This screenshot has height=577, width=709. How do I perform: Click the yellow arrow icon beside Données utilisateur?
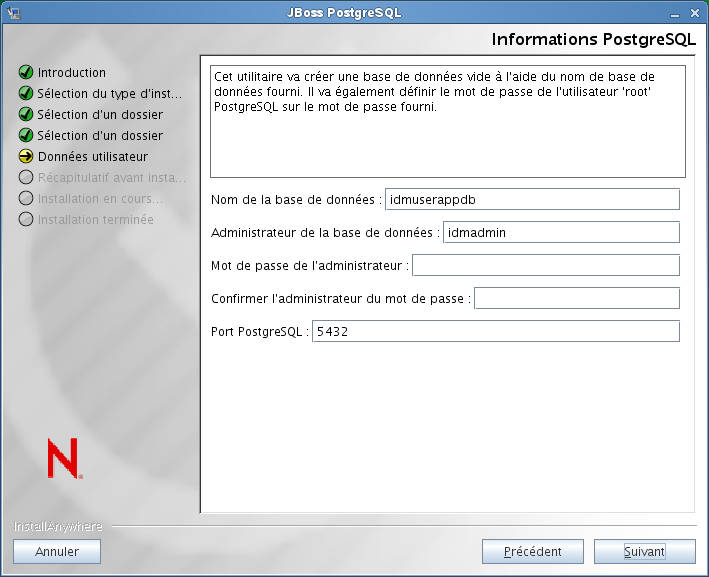pos(26,156)
